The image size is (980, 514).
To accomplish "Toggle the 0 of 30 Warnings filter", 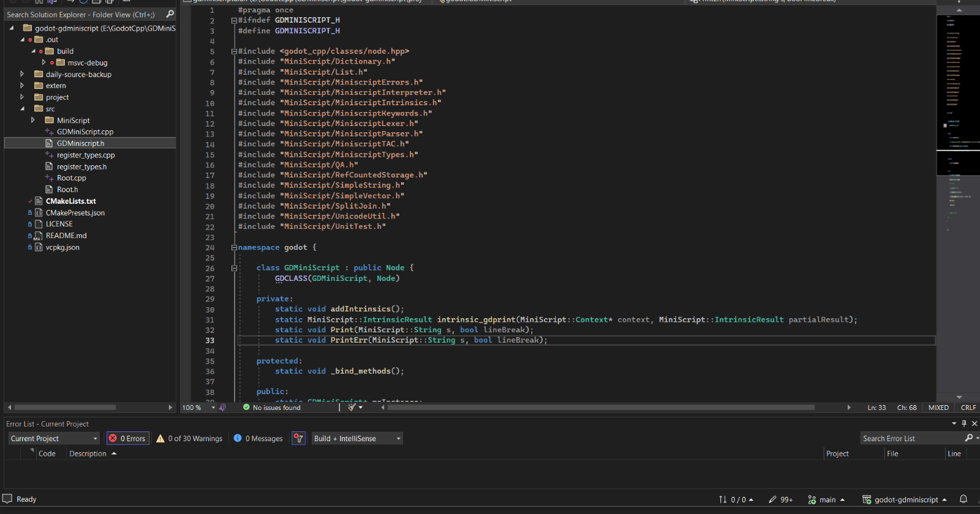I will 189,438.
